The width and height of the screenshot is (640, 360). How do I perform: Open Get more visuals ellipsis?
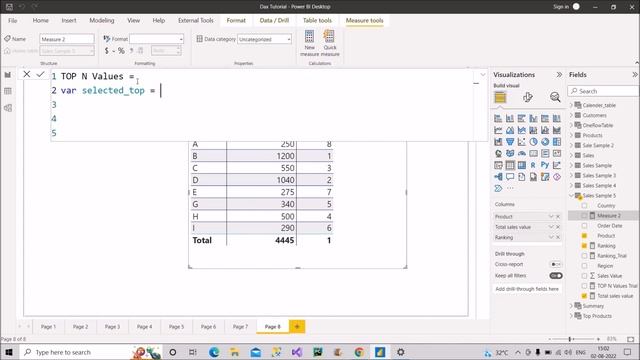510,189
